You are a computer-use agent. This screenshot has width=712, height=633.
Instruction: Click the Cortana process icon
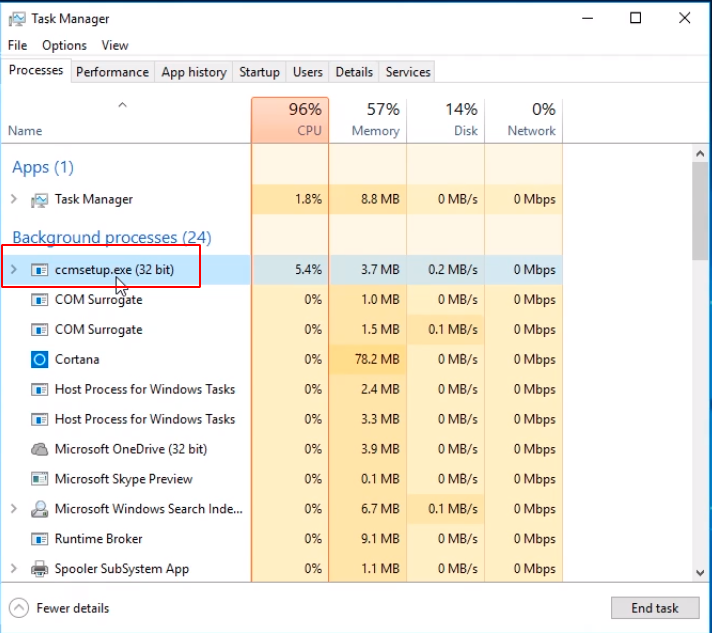(40, 360)
